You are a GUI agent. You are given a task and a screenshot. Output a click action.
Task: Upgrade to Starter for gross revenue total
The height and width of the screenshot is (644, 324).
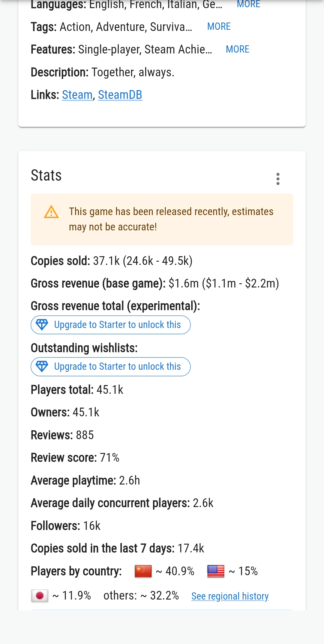tap(111, 325)
